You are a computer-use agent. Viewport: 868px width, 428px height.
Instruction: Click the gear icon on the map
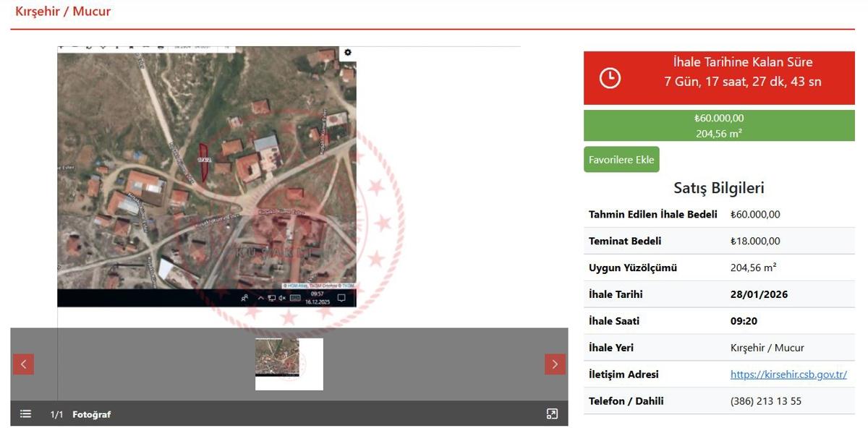(x=348, y=53)
